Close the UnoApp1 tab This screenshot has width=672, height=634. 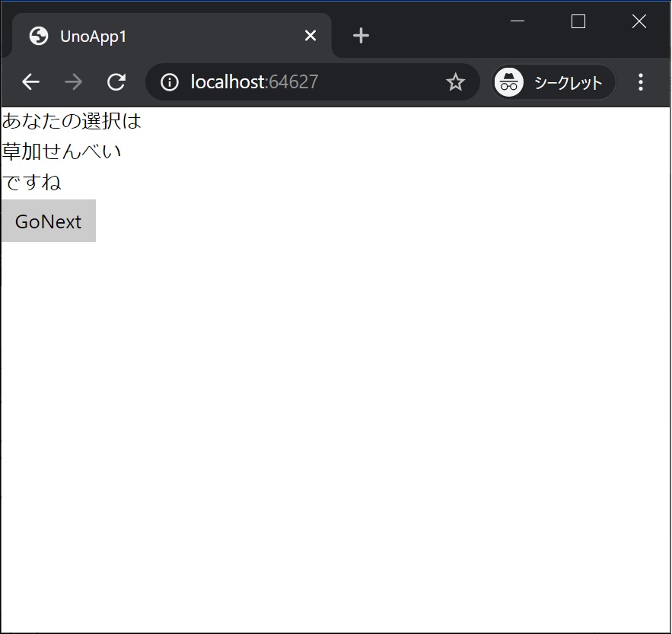pos(310,35)
